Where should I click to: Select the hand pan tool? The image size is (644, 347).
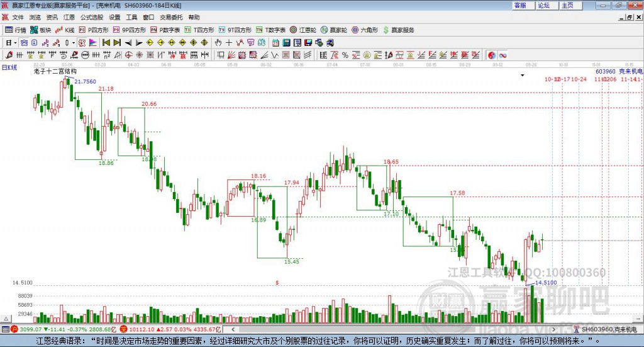pos(218,43)
